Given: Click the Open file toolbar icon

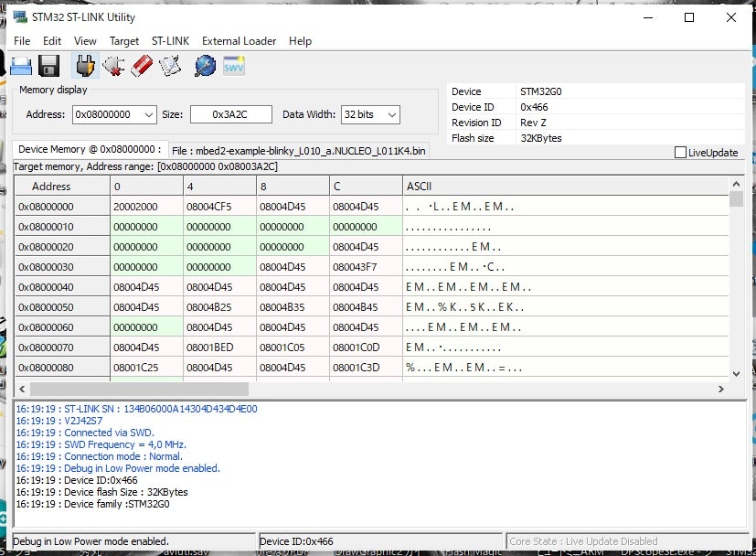Looking at the screenshot, I should pyautogui.click(x=21, y=66).
